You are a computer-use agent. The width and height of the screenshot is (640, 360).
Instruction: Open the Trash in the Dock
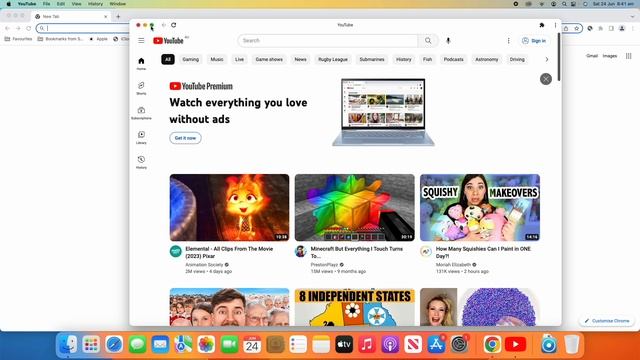click(x=572, y=344)
